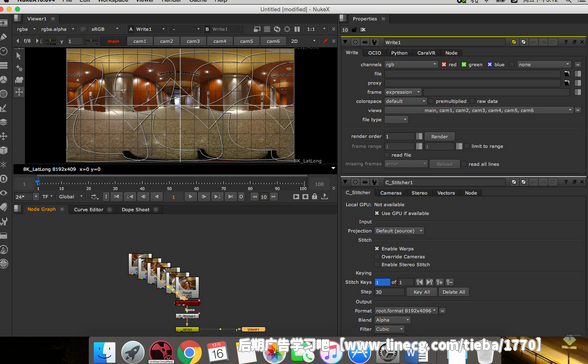Open the Filter nodes circle icon
This screenshot has width=588, height=364.
tap(4, 94)
